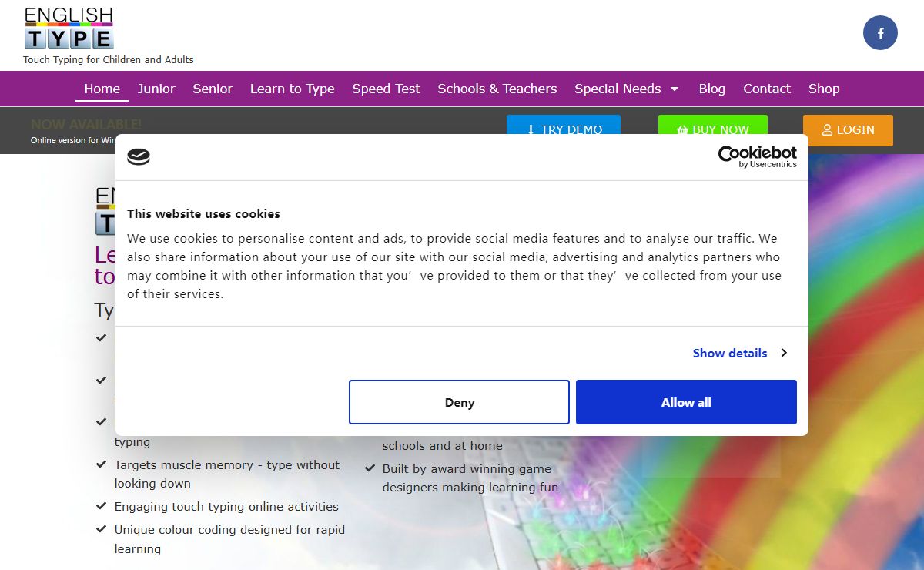
Task: Open the Special Needs menu
Action: tap(618, 89)
